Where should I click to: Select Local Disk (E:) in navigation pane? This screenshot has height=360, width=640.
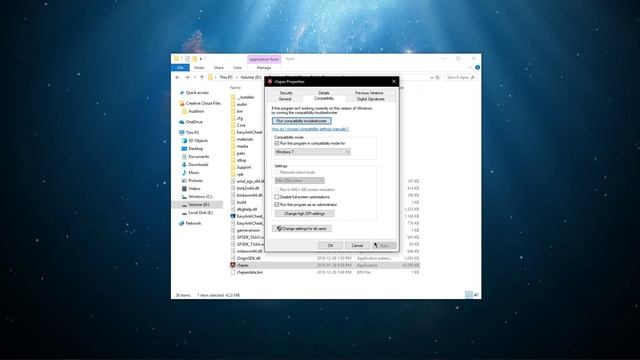point(200,213)
